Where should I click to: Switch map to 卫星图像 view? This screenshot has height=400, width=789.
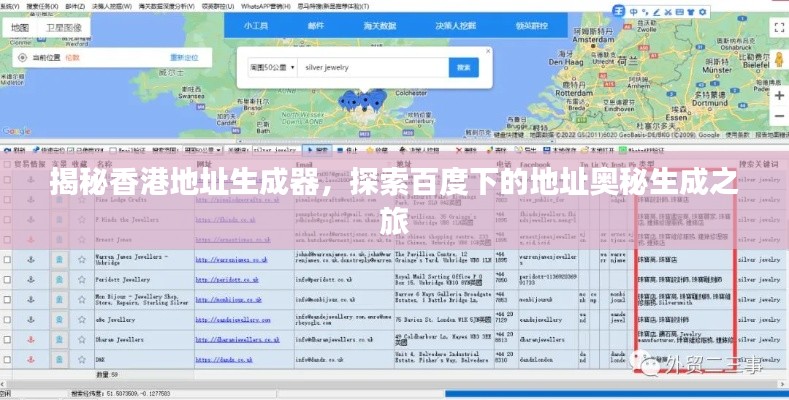(64, 28)
